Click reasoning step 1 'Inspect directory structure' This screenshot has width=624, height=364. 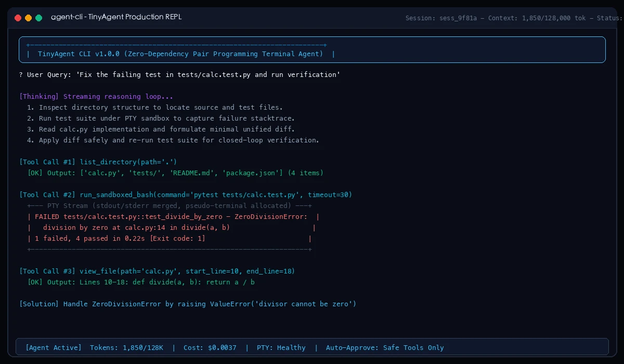154,108
